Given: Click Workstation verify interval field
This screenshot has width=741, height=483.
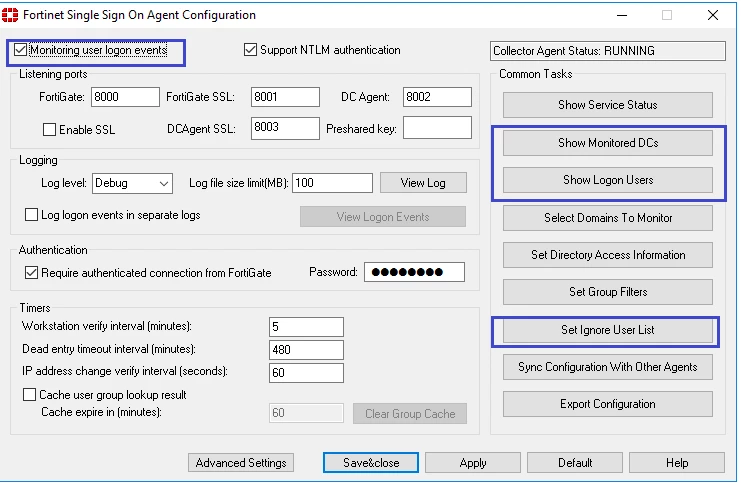Looking at the screenshot, I should [x=306, y=327].
